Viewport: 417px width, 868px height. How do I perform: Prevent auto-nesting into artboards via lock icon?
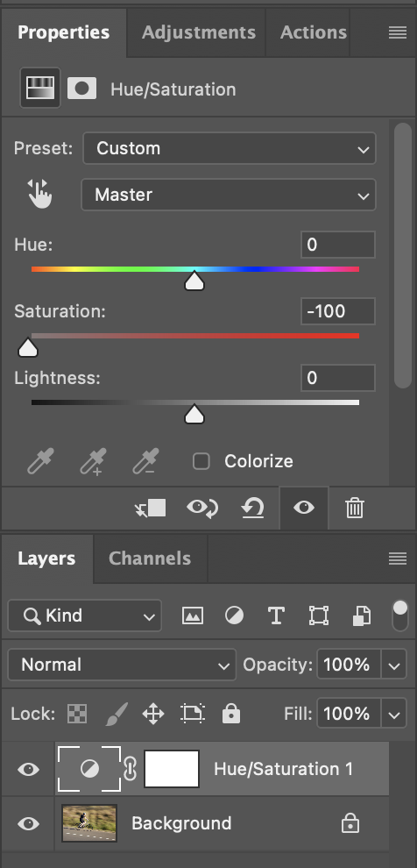193,714
